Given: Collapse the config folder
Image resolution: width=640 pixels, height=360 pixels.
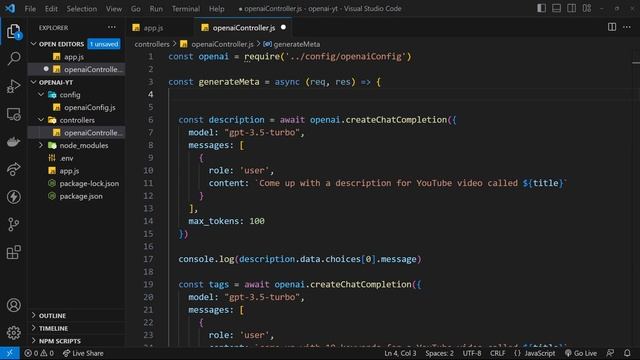Looking at the screenshot, I should (x=41, y=95).
